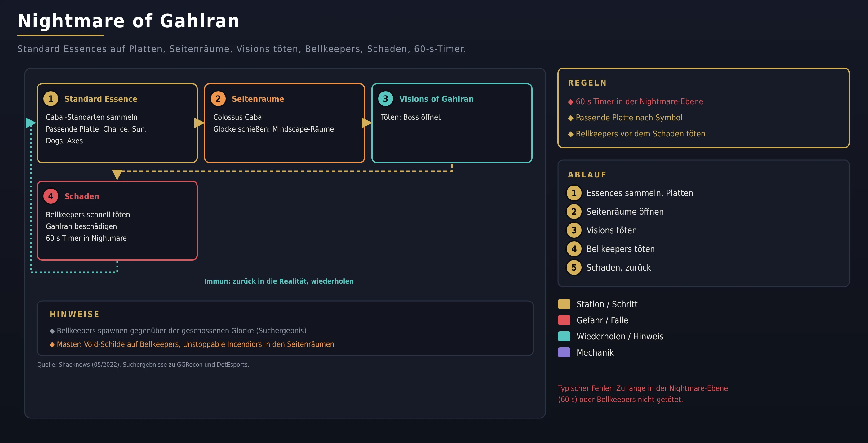Click the Ablauf step 3 badge for Visions töten
The image size is (868, 443).
pyautogui.click(x=574, y=230)
